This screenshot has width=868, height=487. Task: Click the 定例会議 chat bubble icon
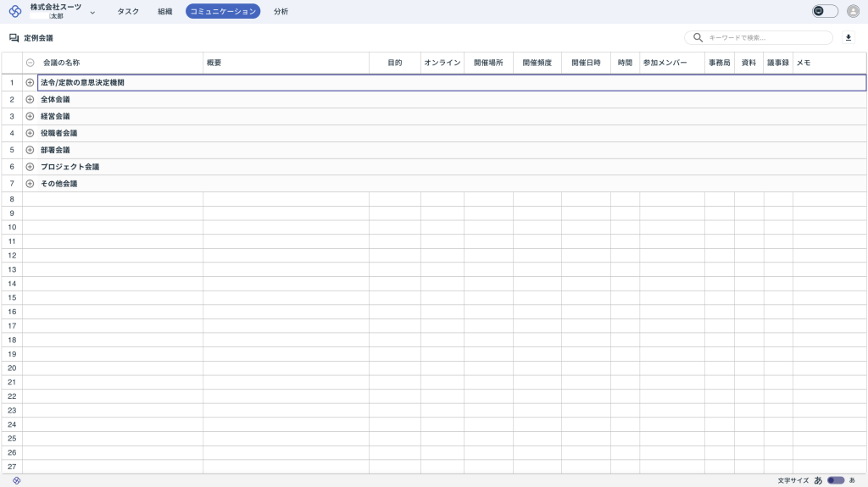[x=14, y=38]
